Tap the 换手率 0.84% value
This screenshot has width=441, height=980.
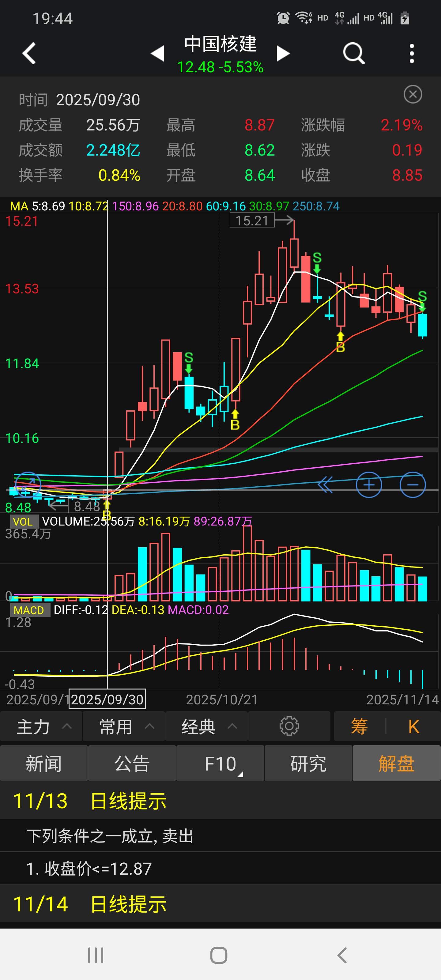tap(119, 175)
